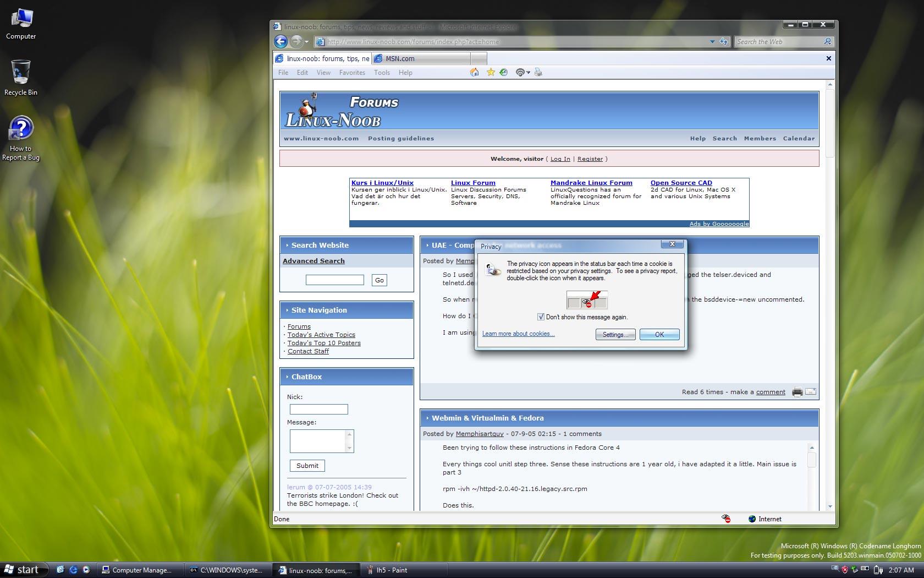The image size is (924, 578).
Task: Open the Tools menu
Action: (x=382, y=73)
